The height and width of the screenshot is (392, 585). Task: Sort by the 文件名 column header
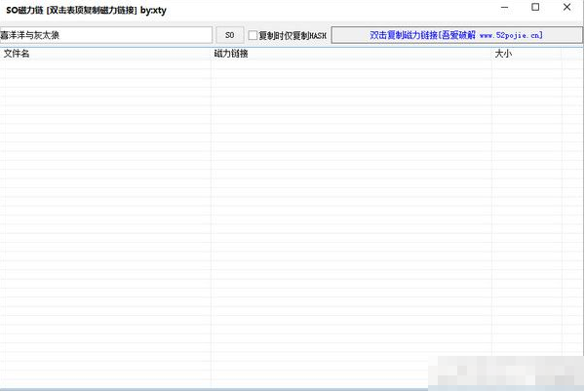click(105, 54)
